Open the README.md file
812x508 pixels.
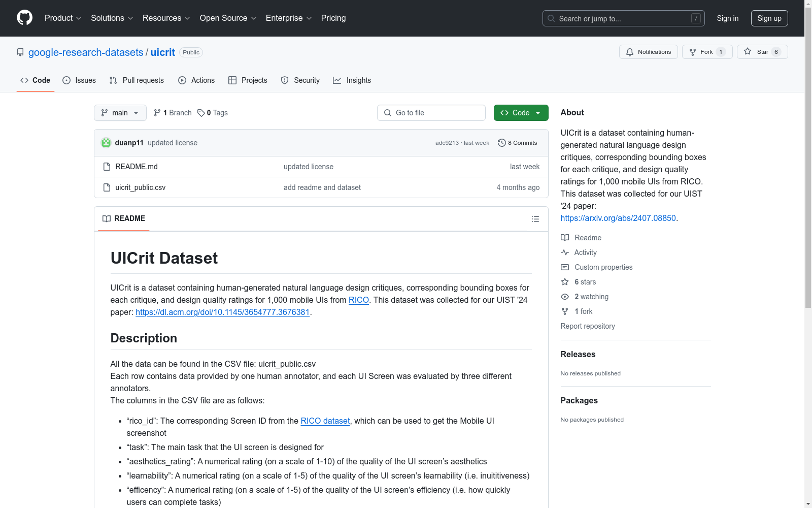pos(137,167)
